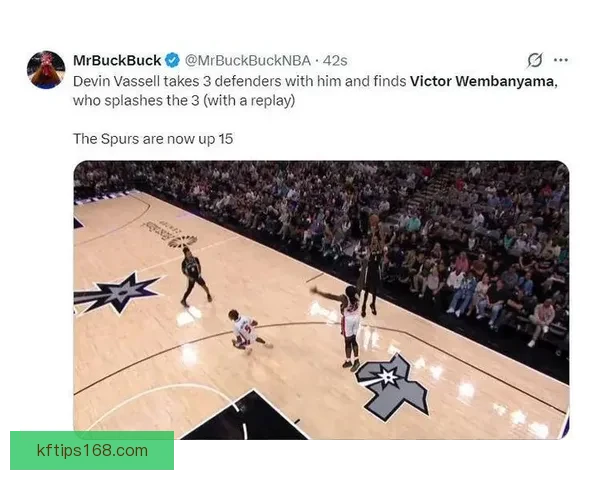Select the Spurs player in black near sideline logo
The height and width of the screenshot is (480, 600).
(x=194, y=276)
